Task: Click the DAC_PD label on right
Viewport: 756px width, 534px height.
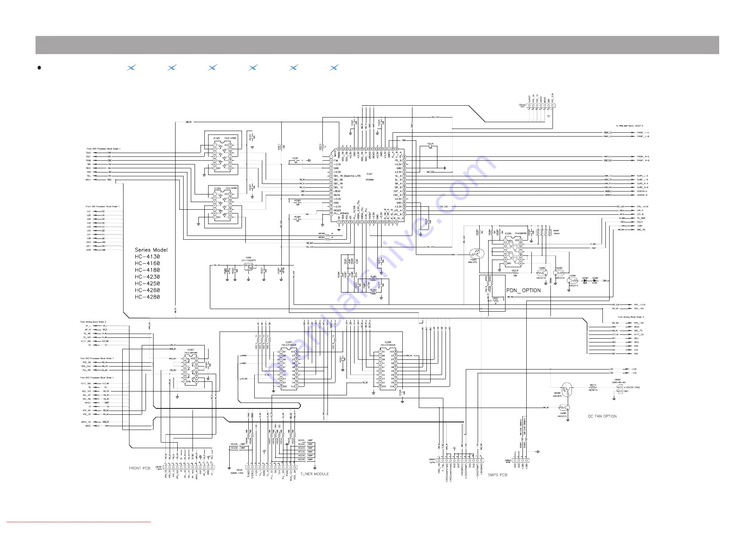Action: point(638,331)
